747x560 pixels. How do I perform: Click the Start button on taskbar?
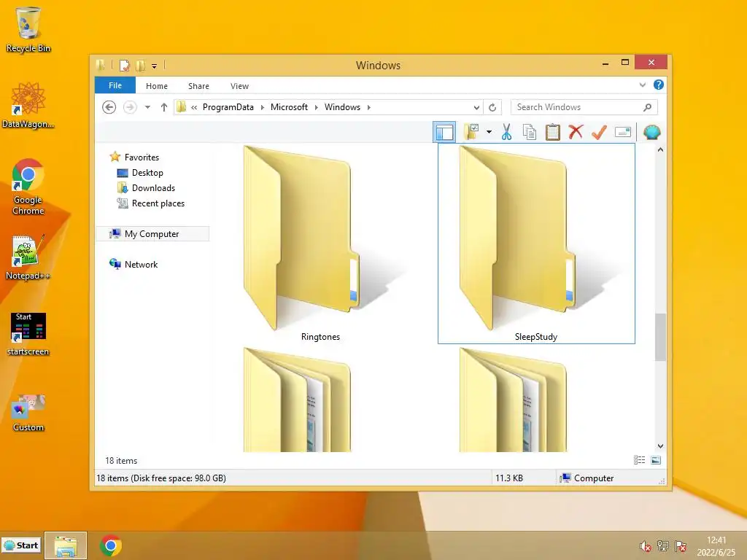pyautogui.click(x=21, y=545)
